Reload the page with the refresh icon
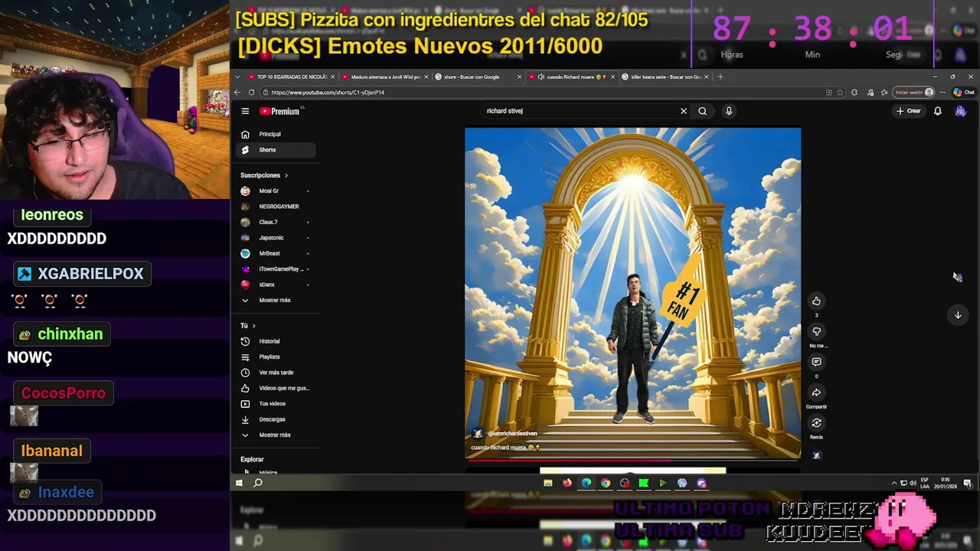 tap(252, 92)
